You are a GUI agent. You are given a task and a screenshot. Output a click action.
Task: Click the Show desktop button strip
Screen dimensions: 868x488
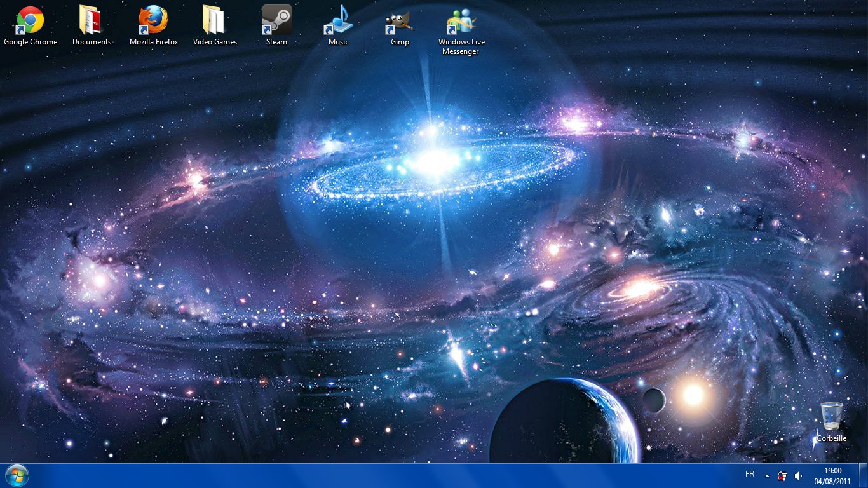click(863, 475)
